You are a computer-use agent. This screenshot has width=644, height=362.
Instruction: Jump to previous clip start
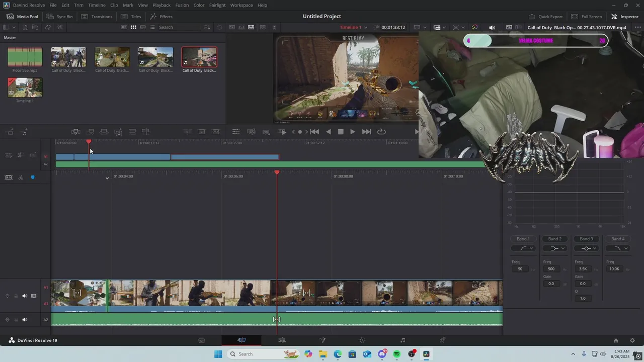point(314,132)
